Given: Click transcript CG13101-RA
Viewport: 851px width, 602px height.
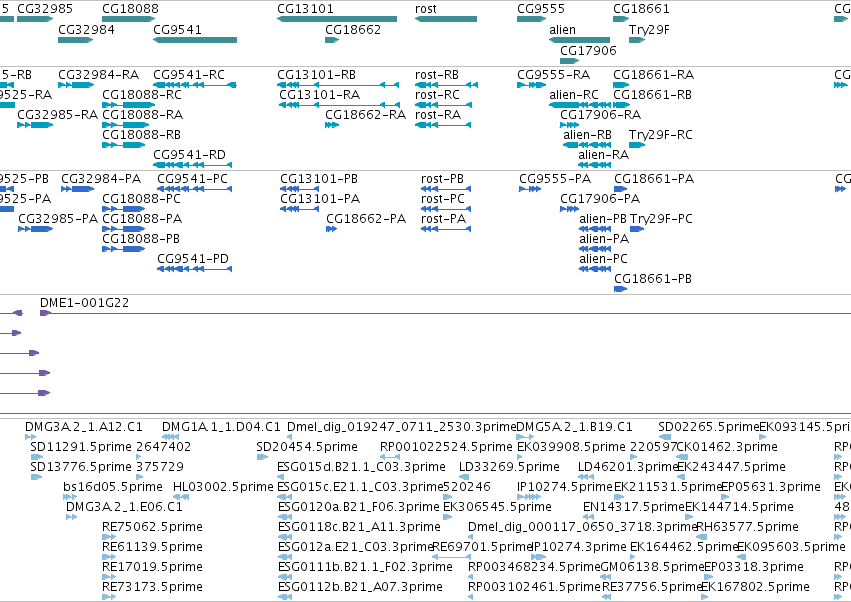Looking at the screenshot, I should click(x=339, y=105).
